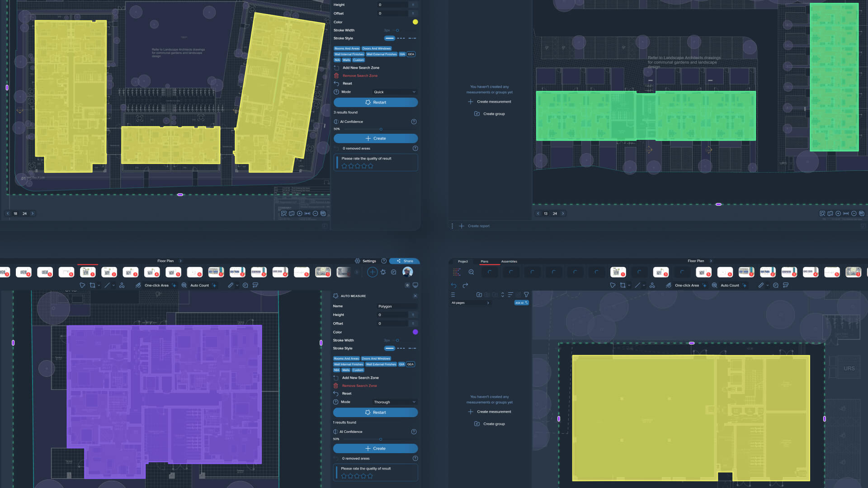Switch to the Project tab
The width and height of the screenshot is (868, 488).
pyautogui.click(x=462, y=261)
